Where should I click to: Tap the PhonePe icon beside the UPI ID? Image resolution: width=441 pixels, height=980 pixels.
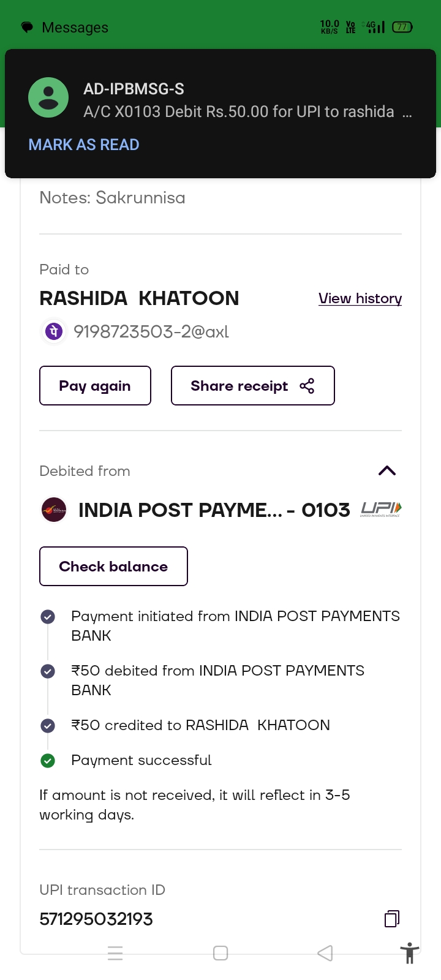tap(53, 331)
